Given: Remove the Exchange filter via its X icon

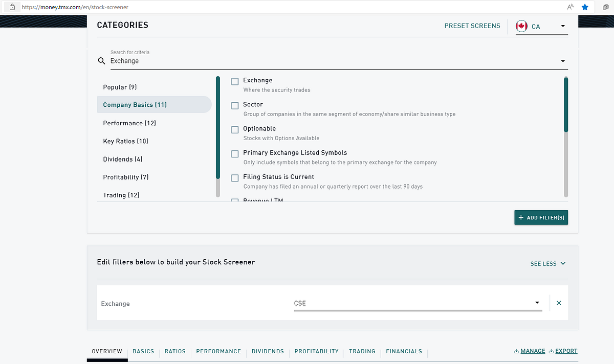Looking at the screenshot, I should pos(558,303).
